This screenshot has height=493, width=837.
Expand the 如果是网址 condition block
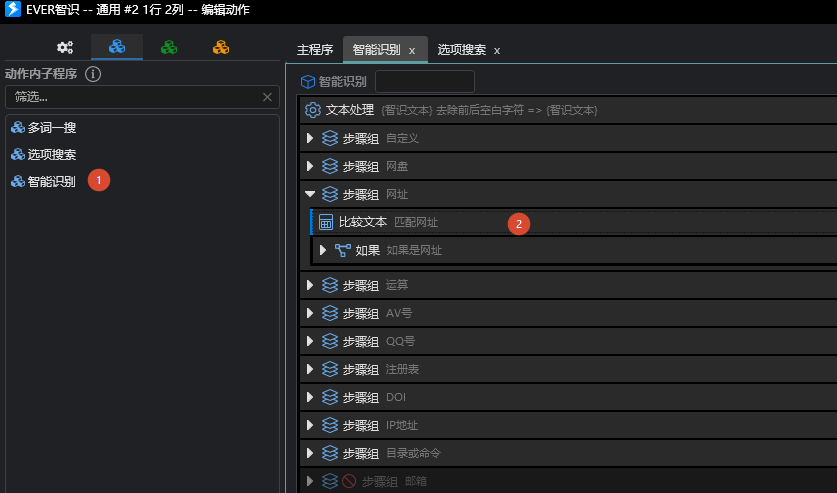[x=322, y=250]
